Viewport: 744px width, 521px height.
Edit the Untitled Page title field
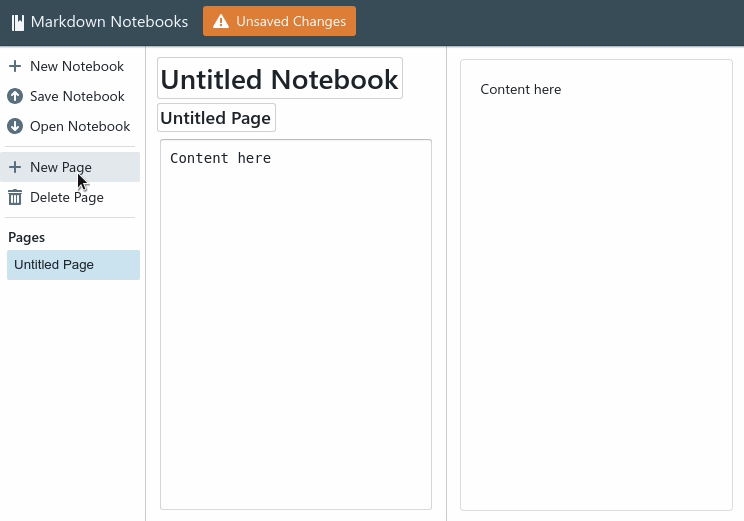click(x=216, y=118)
